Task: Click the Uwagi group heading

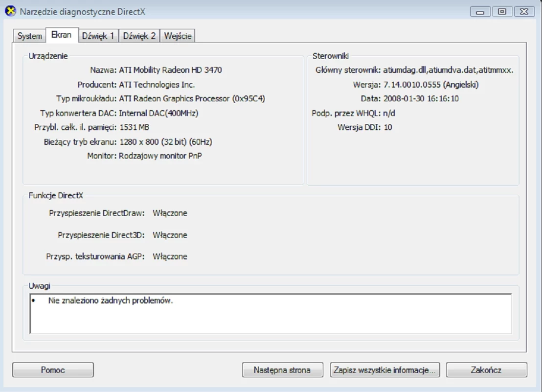Action: [40, 286]
